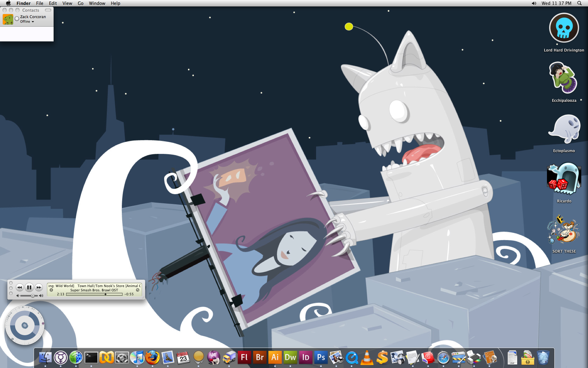Click the menu bar volume icon
The height and width of the screenshot is (368, 588).
click(x=534, y=3)
